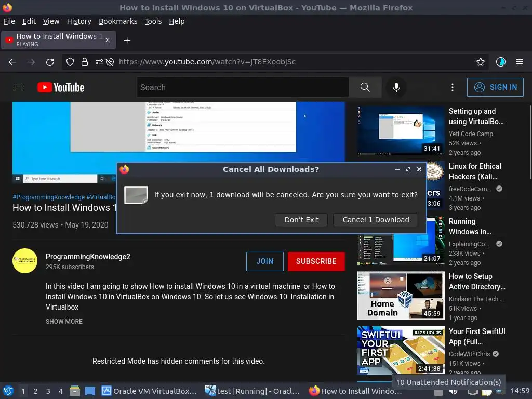Close the Cancel All Downloads dialog
Viewport: 532px width, 399px height.
[x=419, y=169]
